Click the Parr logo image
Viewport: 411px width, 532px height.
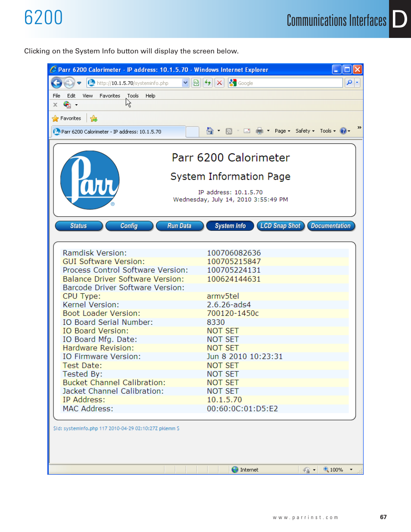pos(90,180)
